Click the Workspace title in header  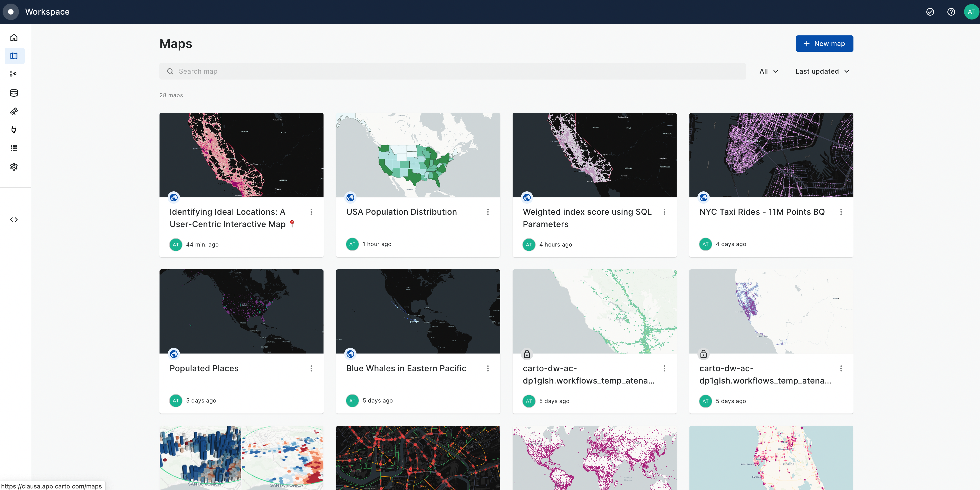(x=47, y=12)
